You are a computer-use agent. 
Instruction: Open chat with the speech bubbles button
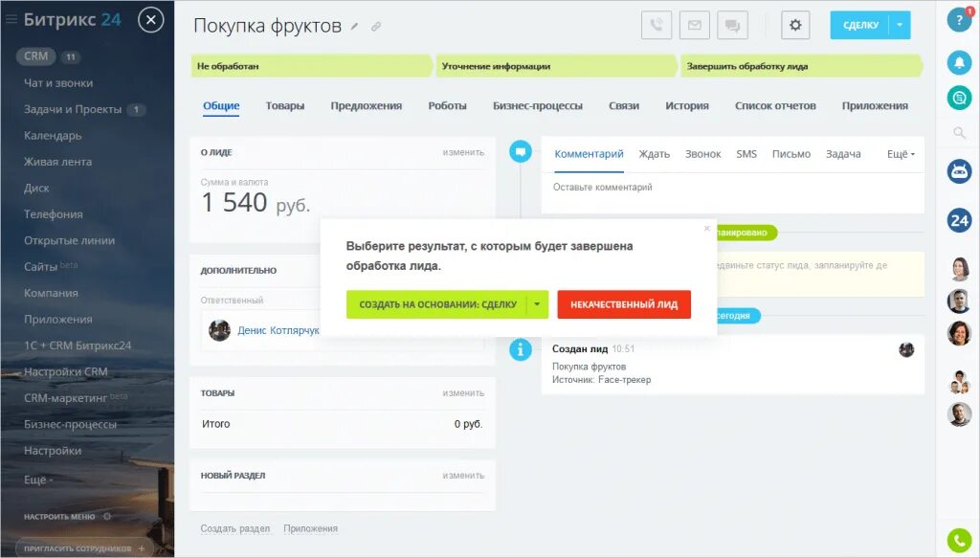[732, 26]
